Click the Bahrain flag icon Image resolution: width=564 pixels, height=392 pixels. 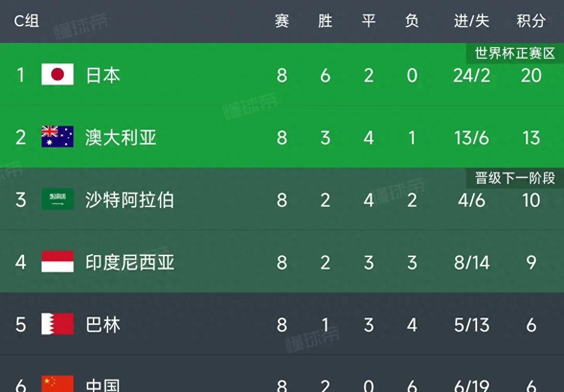tap(57, 324)
